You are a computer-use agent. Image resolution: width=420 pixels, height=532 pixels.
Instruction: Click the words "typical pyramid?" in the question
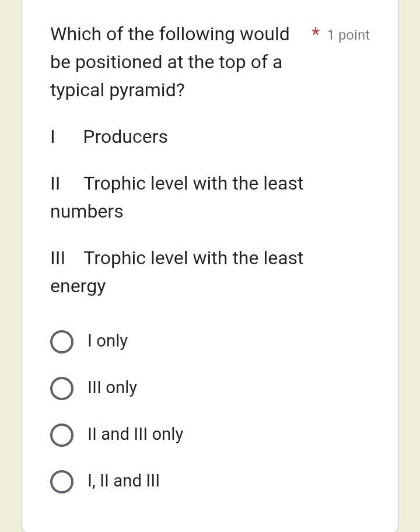tap(117, 90)
